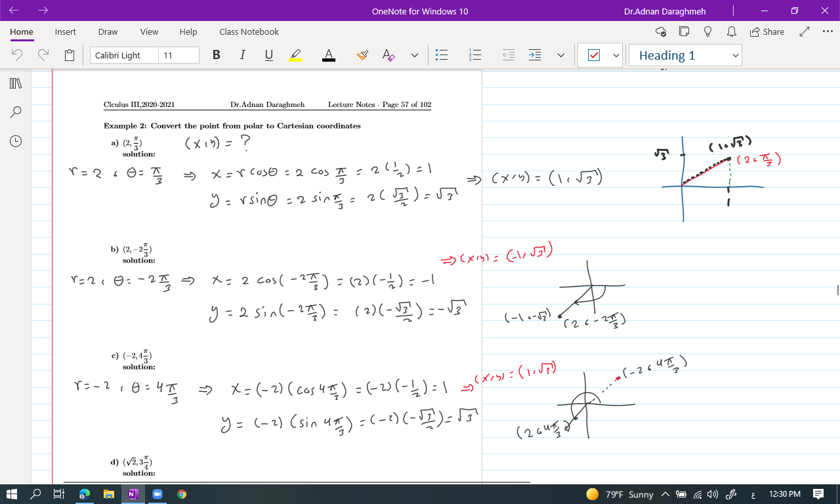Tag the line with To Do checkbox
Screen dimensions: 840x504
tap(594, 56)
